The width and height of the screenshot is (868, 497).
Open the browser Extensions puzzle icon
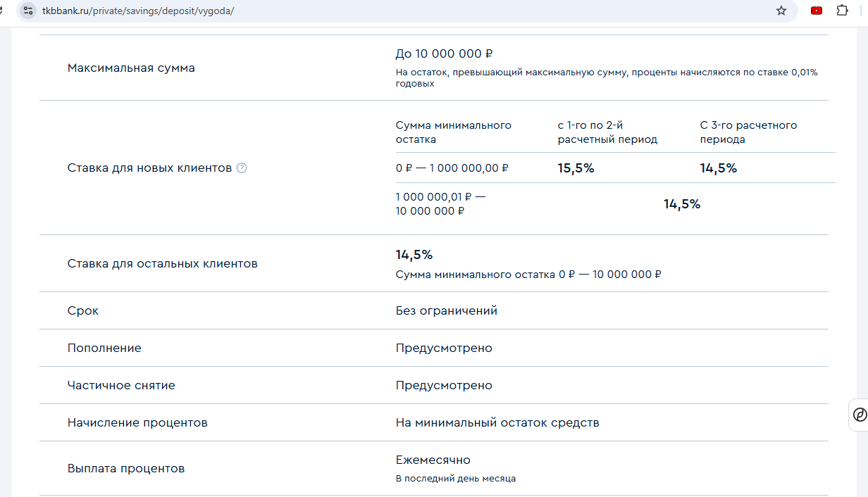click(x=842, y=11)
